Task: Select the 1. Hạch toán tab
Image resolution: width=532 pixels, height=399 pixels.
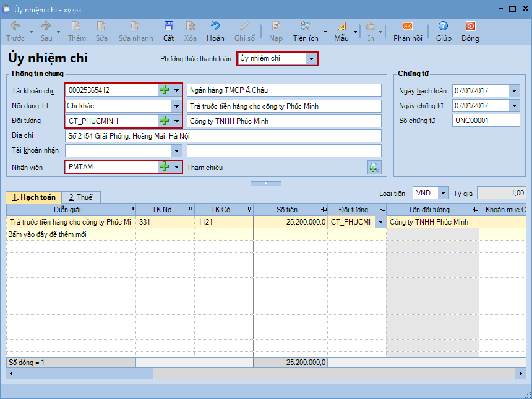Action: (x=34, y=197)
